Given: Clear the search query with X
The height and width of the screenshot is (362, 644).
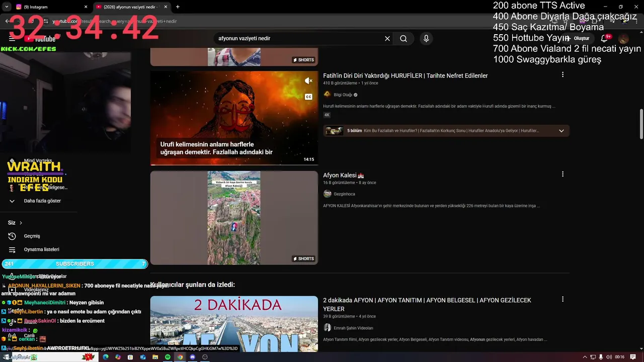Looking at the screenshot, I should 387,38.
